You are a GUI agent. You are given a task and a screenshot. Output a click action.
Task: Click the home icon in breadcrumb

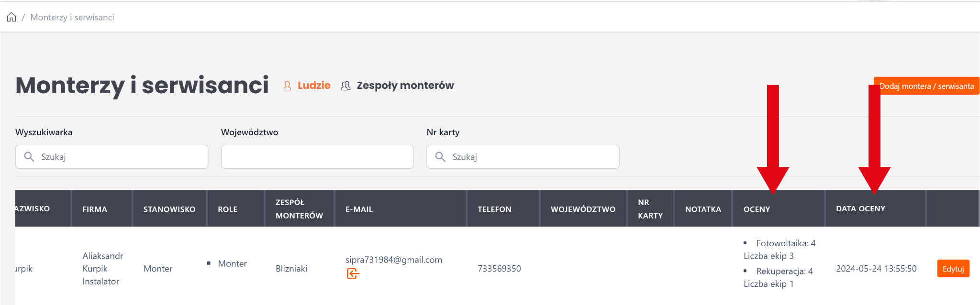click(x=11, y=17)
